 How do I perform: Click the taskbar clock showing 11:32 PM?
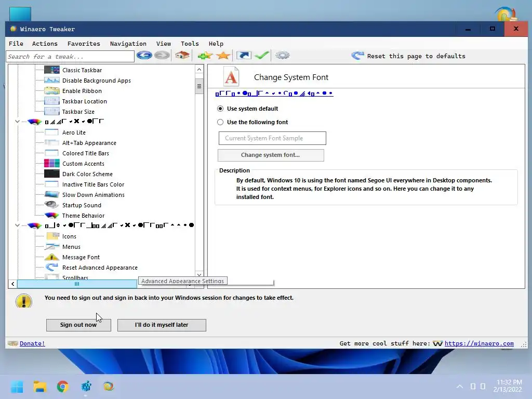click(x=508, y=386)
